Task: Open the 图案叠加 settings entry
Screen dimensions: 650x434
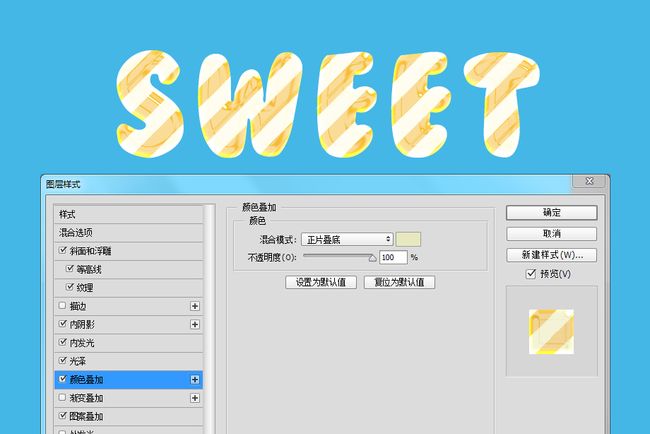Action: [129, 416]
